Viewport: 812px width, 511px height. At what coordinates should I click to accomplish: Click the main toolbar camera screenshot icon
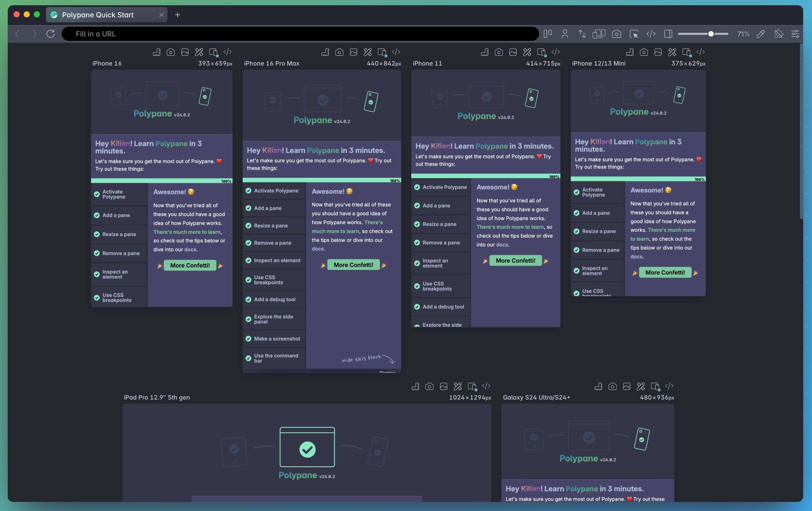(x=616, y=34)
